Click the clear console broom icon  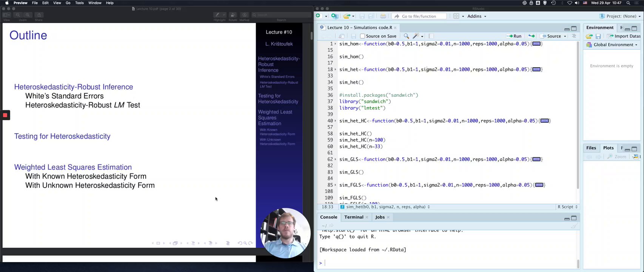[574, 226]
